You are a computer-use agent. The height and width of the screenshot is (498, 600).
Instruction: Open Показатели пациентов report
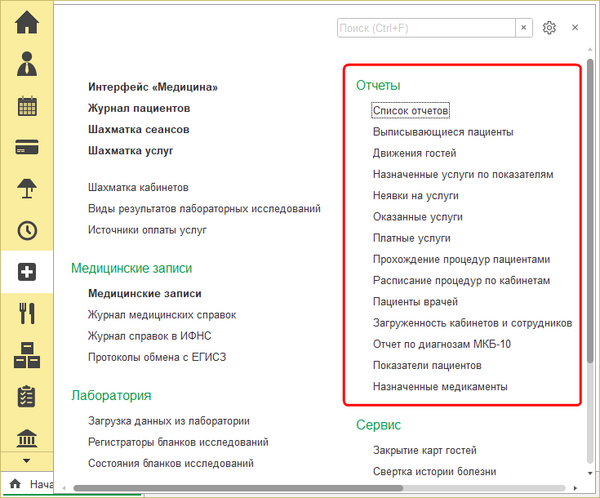(427, 366)
